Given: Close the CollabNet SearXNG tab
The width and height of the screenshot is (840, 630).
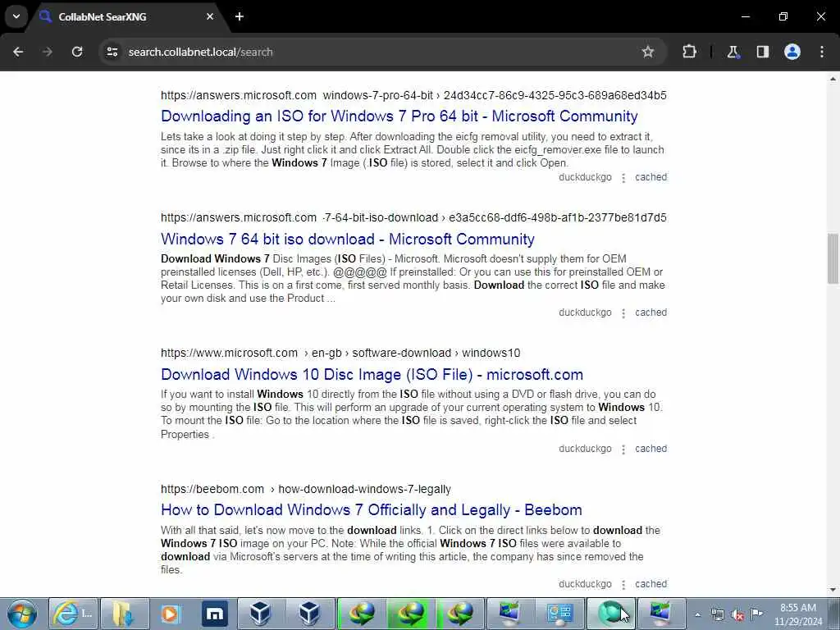Looking at the screenshot, I should coord(210,16).
